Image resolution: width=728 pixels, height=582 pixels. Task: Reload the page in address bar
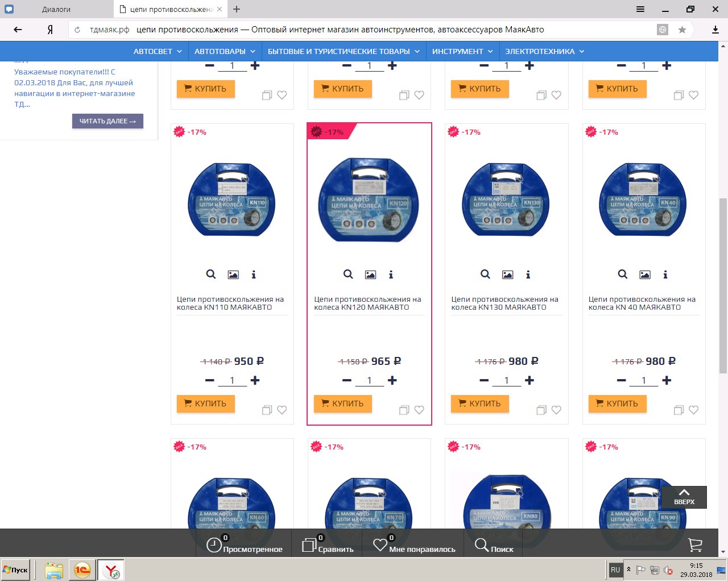tap(77, 30)
